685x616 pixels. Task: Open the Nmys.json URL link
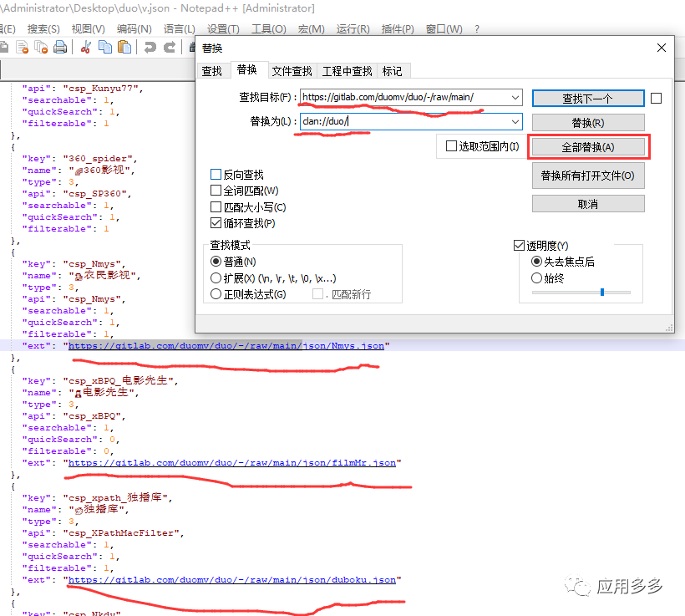point(226,346)
